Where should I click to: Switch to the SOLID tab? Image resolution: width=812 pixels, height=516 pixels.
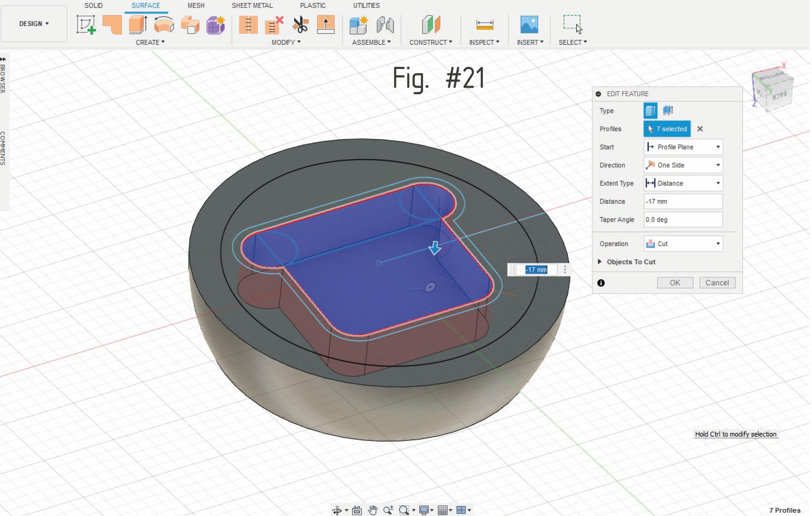(93, 5)
